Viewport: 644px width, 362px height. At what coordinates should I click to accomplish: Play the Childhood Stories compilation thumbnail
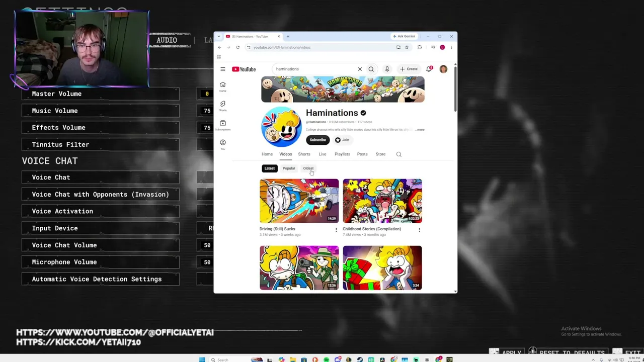pos(382,201)
